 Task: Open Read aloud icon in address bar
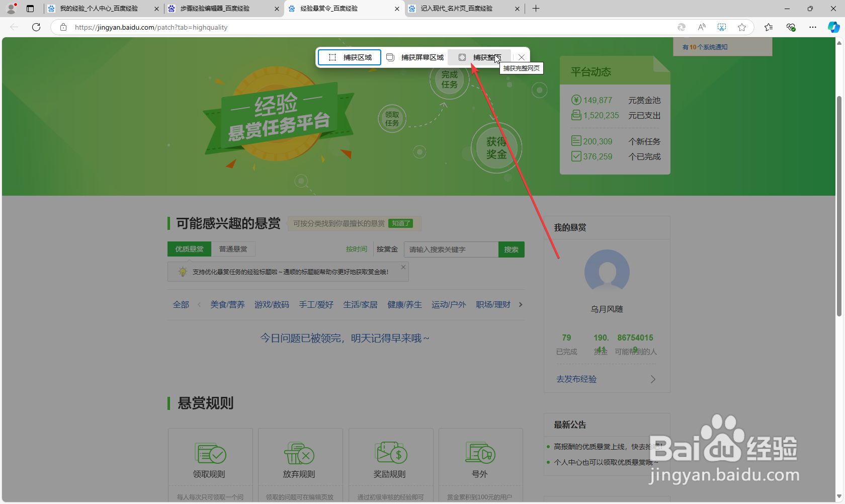702,27
